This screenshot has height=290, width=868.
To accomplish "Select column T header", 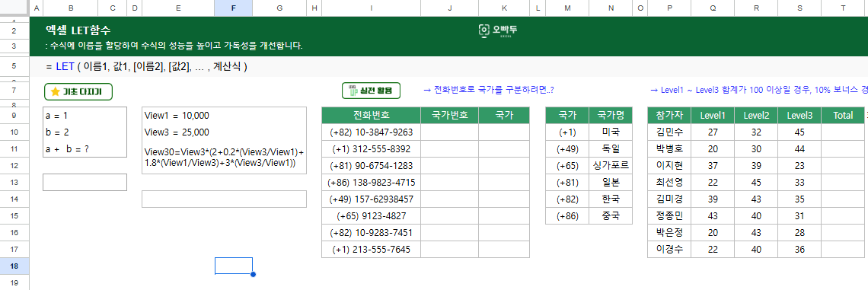I will click(x=843, y=8).
